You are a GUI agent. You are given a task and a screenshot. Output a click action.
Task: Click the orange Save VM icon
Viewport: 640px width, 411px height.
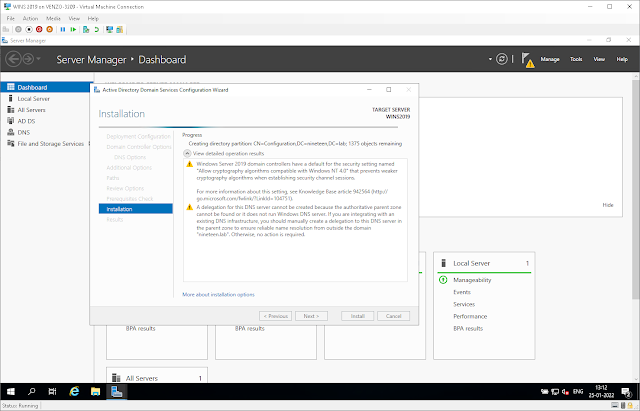(49, 29)
